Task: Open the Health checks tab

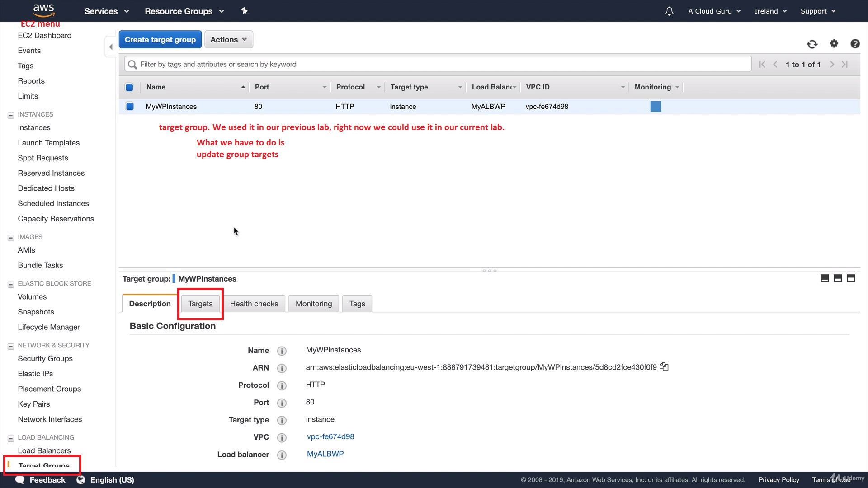Action: coord(254,304)
